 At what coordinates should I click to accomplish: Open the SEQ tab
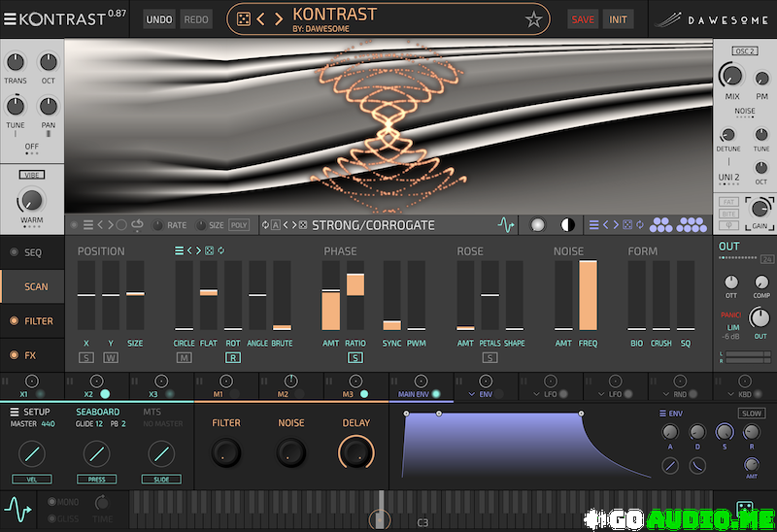click(x=33, y=252)
